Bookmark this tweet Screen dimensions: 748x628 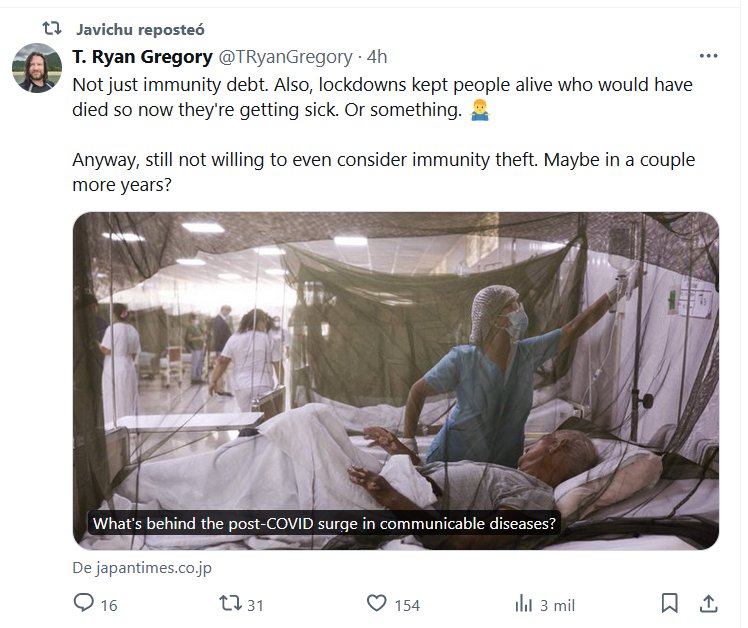[x=670, y=603]
